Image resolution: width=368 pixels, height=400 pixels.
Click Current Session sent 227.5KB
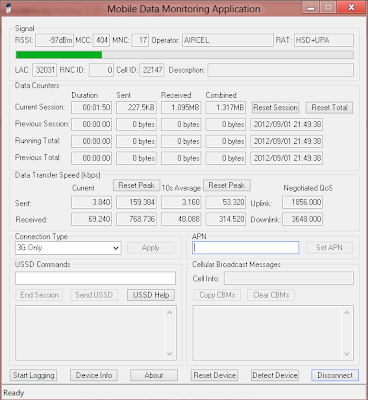pyautogui.click(x=136, y=108)
